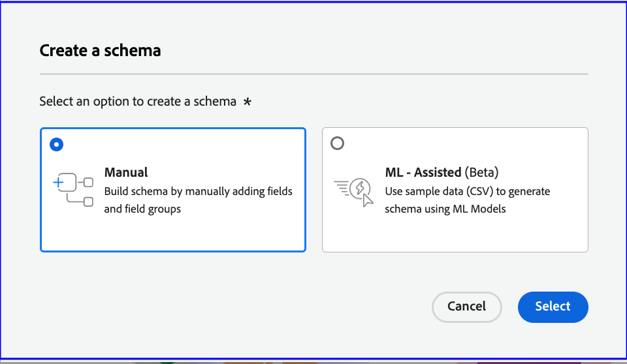The image size is (627, 364).
Task: Click "Select an option to create a schema" label
Action: [x=138, y=102]
